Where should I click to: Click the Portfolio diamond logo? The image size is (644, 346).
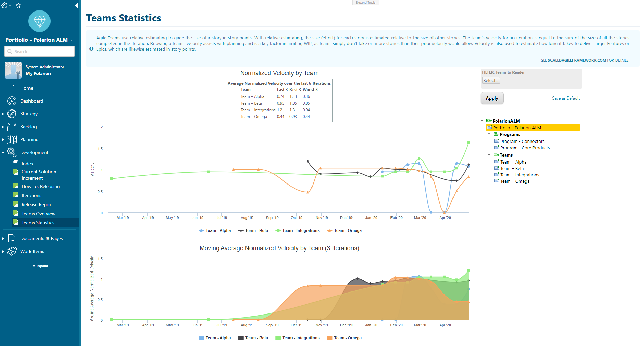[39, 21]
